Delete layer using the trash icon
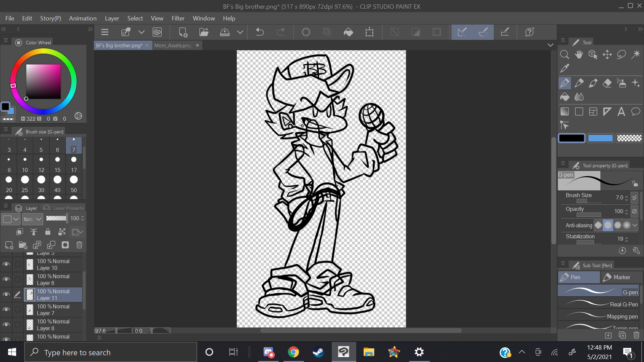This screenshot has width=644, height=362. [x=79, y=245]
